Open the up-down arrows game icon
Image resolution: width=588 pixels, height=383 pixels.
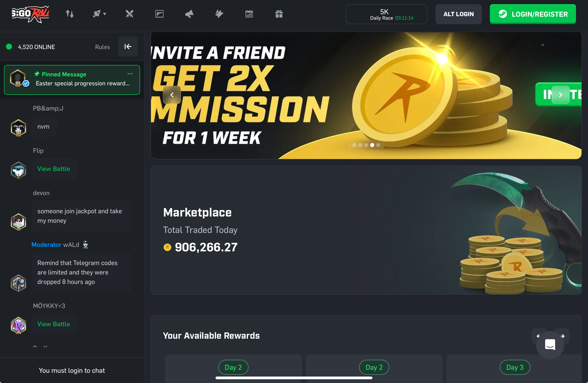[x=70, y=14]
